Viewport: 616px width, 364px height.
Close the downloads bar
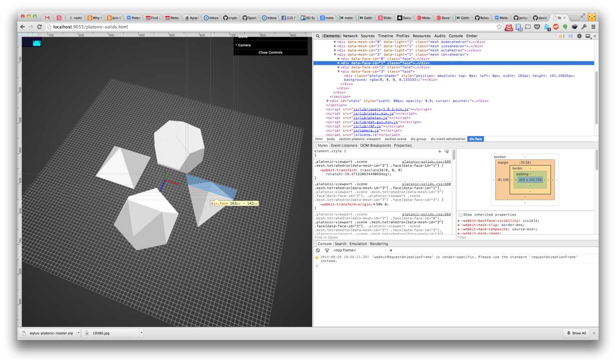click(x=594, y=333)
